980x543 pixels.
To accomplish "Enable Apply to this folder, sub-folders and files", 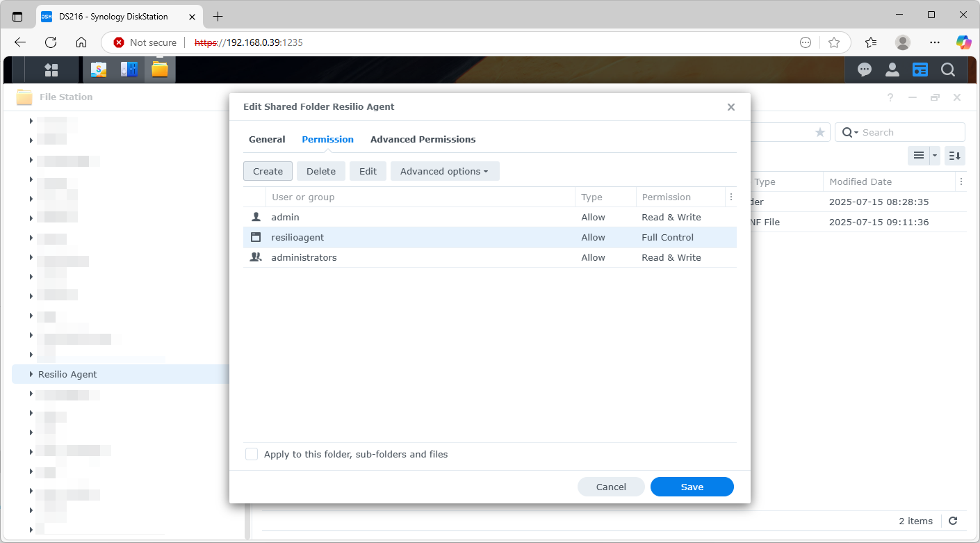I will [x=252, y=453].
